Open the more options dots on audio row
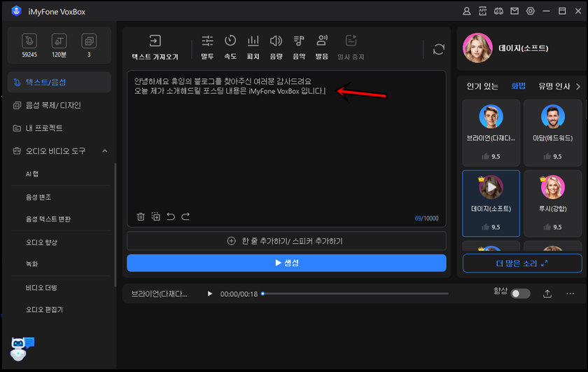 pos(570,294)
